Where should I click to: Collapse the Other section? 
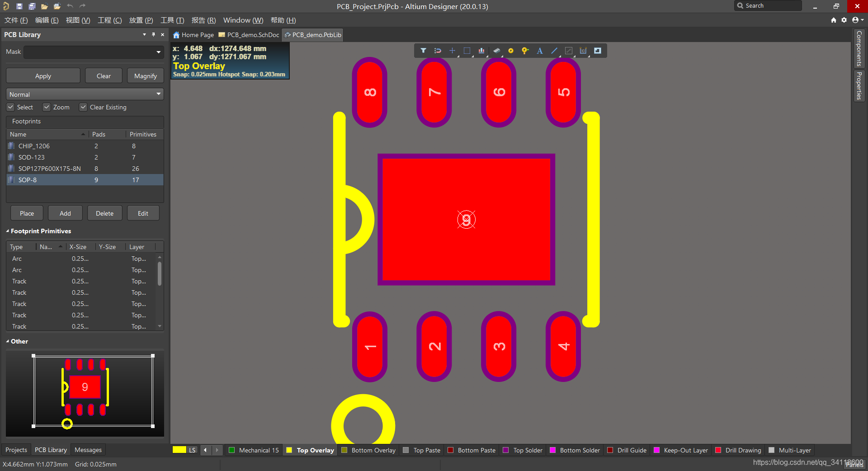8,341
